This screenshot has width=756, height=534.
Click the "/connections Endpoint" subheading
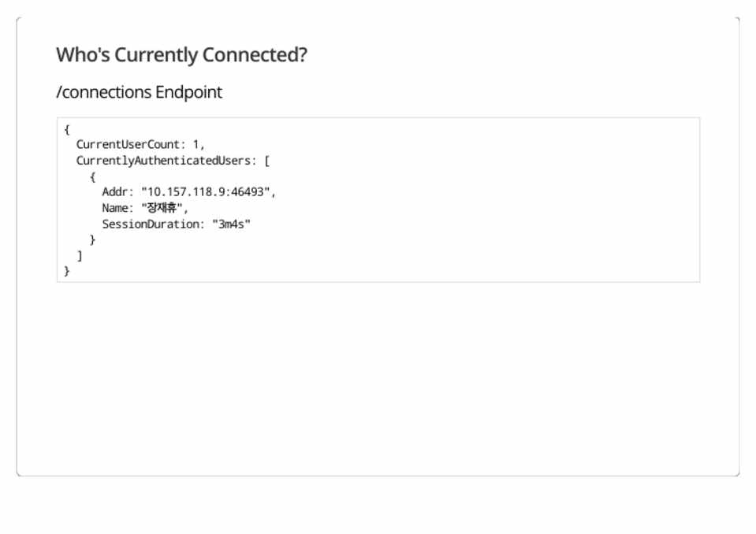click(139, 92)
